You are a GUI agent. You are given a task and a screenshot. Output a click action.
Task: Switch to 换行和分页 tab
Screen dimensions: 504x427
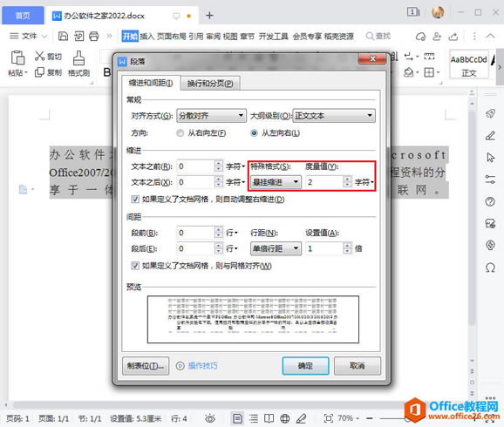point(210,84)
